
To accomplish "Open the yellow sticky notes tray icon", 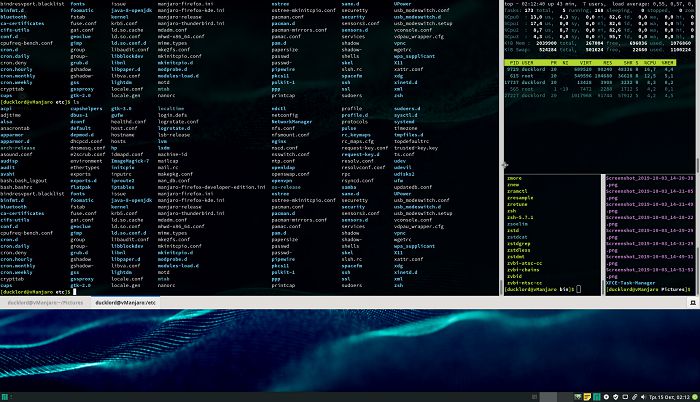I will 587,397.
